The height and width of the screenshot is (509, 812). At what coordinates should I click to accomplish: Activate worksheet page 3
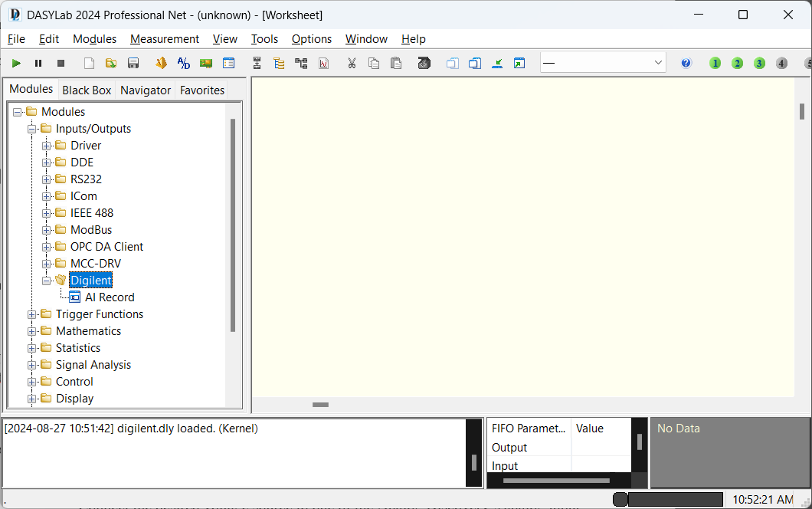759,63
